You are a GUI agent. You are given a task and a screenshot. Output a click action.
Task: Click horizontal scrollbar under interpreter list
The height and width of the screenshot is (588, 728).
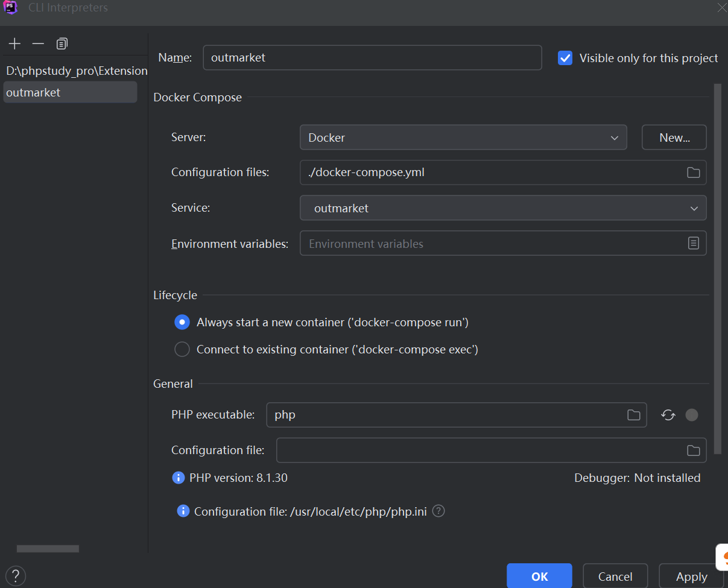(x=48, y=549)
